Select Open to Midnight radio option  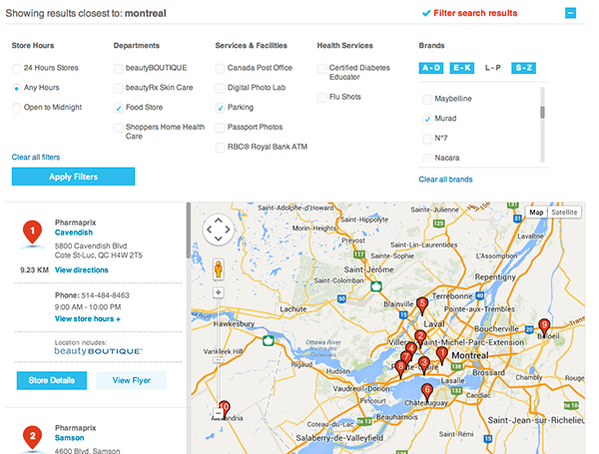tap(16, 108)
